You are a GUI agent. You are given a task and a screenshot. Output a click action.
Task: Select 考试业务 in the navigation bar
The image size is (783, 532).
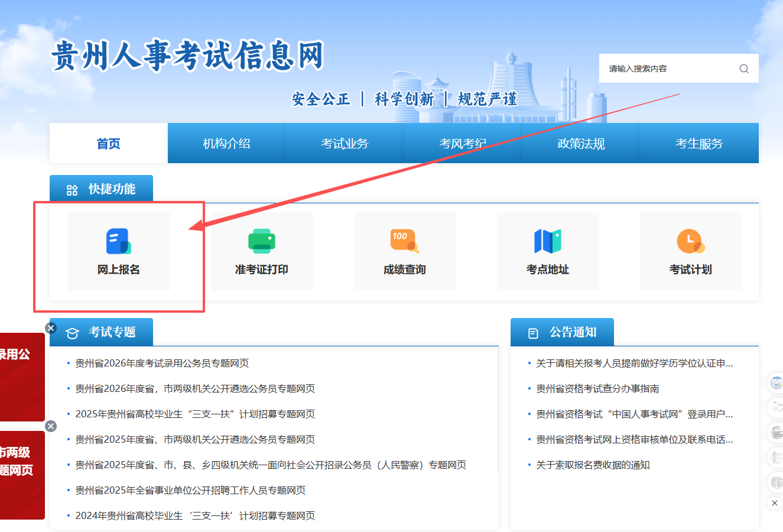(x=345, y=144)
